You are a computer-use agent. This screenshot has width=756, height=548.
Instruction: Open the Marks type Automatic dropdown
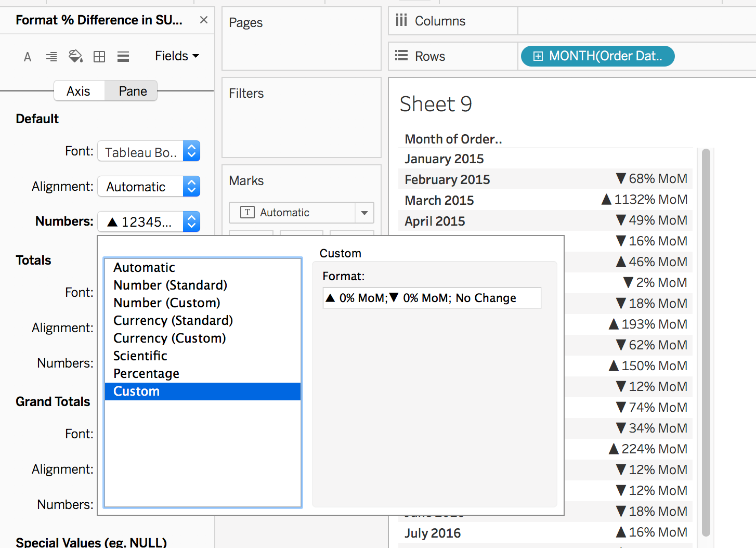(x=364, y=213)
